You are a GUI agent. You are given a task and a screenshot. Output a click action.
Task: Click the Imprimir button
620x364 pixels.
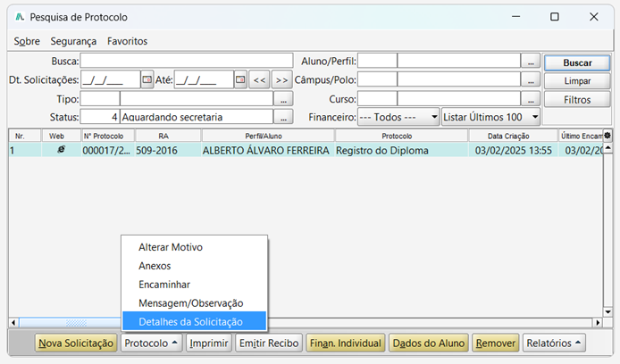[x=209, y=343]
